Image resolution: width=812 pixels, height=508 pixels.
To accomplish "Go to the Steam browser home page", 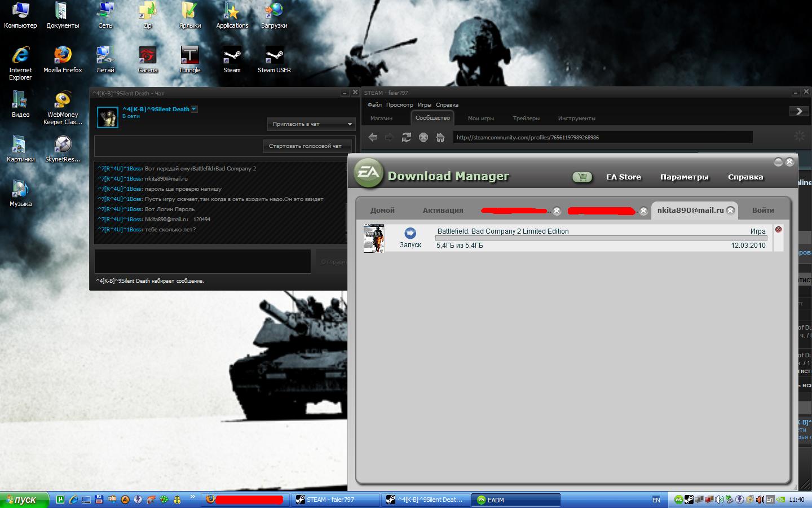I will (x=440, y=137).
